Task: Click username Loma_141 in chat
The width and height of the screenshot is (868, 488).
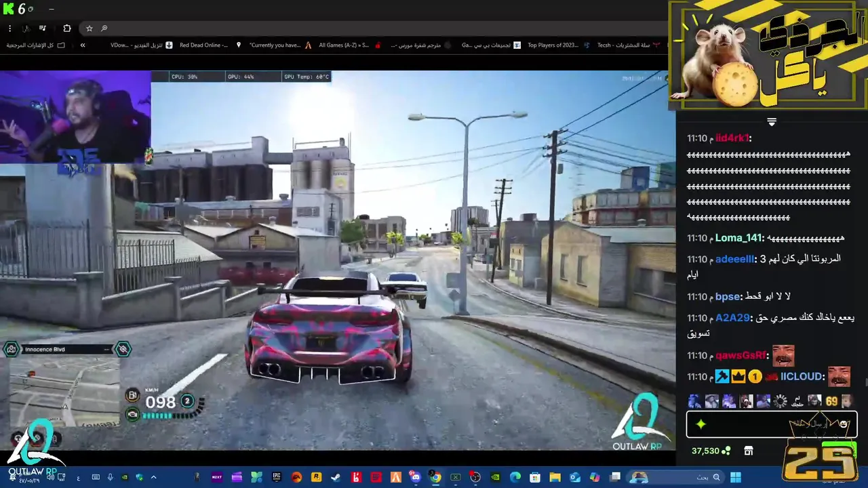Action: click(739, 238)
